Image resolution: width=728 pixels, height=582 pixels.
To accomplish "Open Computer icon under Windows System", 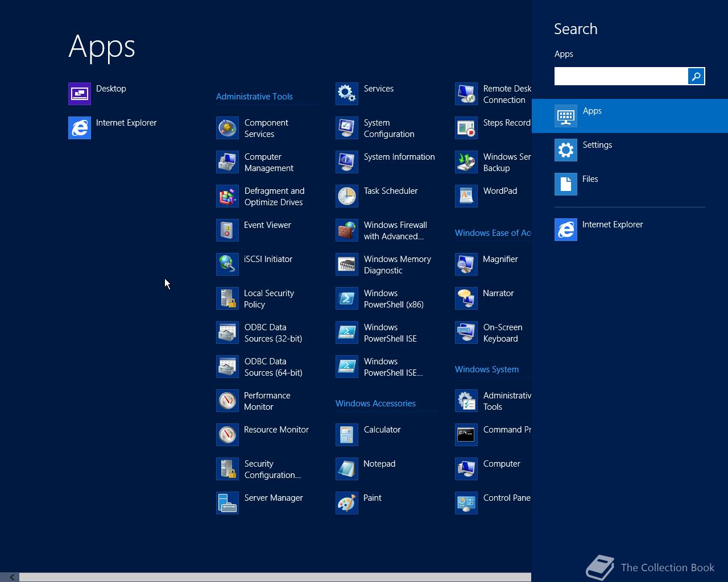I will point(466,469).
